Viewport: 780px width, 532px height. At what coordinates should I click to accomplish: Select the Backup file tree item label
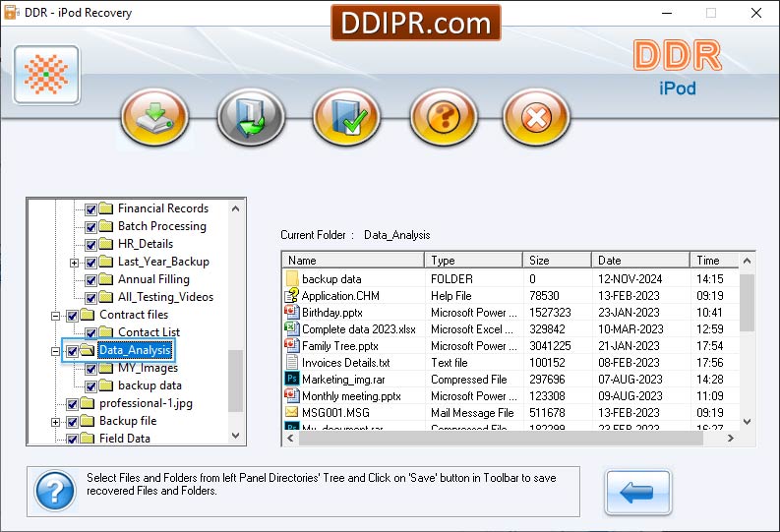coord(128,421)
